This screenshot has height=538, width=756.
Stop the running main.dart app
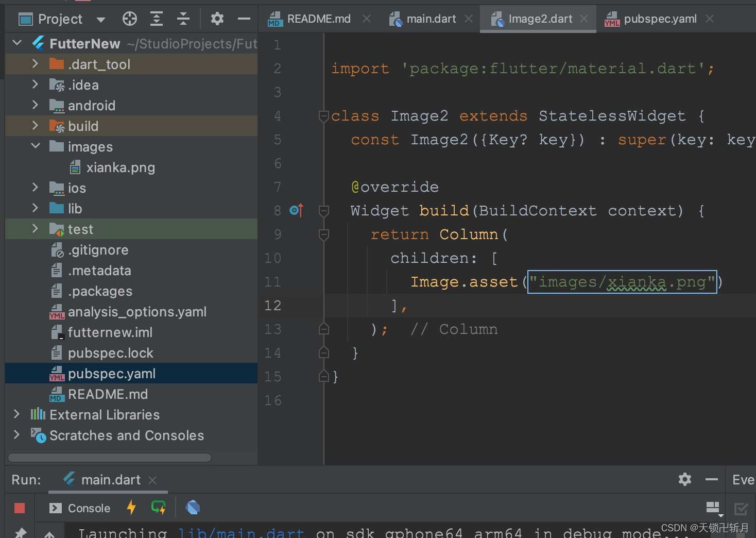coord(19,508)
